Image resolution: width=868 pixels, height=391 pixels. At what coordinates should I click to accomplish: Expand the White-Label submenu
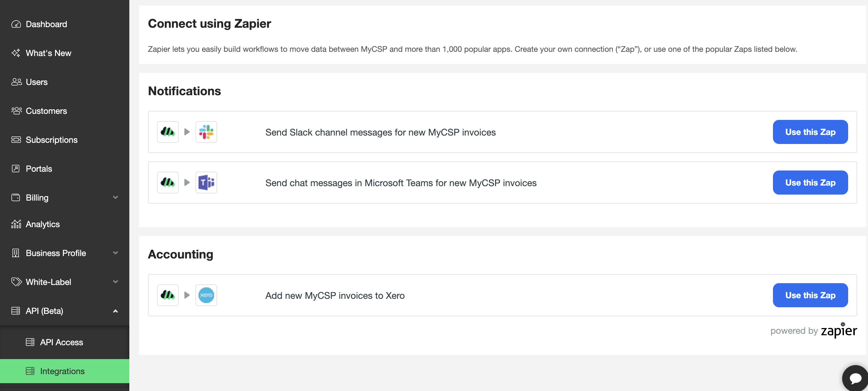point(115,282)
